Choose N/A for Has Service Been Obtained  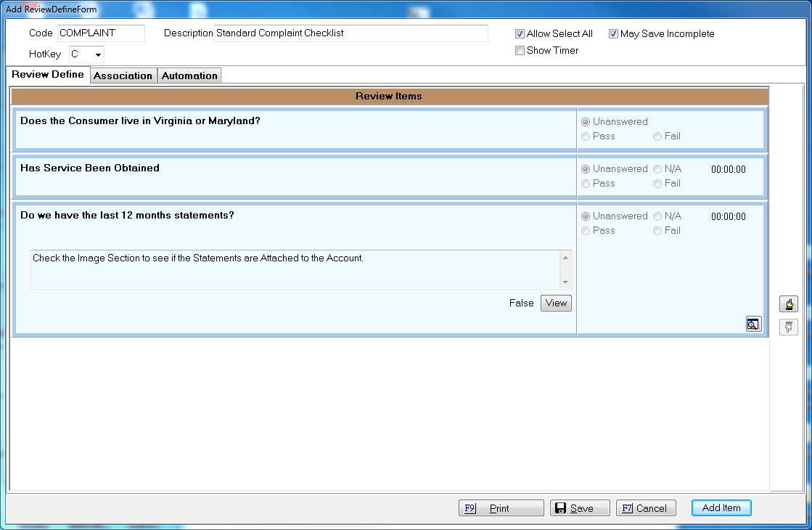point(657,169)
